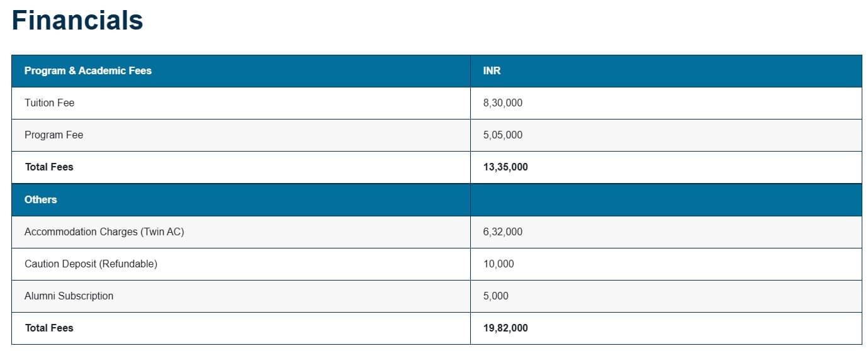The image size is (868, 351).
Task: Click the Others section header
Action: pos(41,199)
